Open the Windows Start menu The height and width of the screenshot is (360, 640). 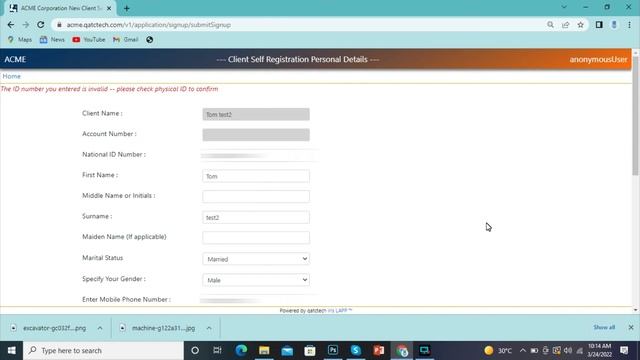tap(11, 351)
